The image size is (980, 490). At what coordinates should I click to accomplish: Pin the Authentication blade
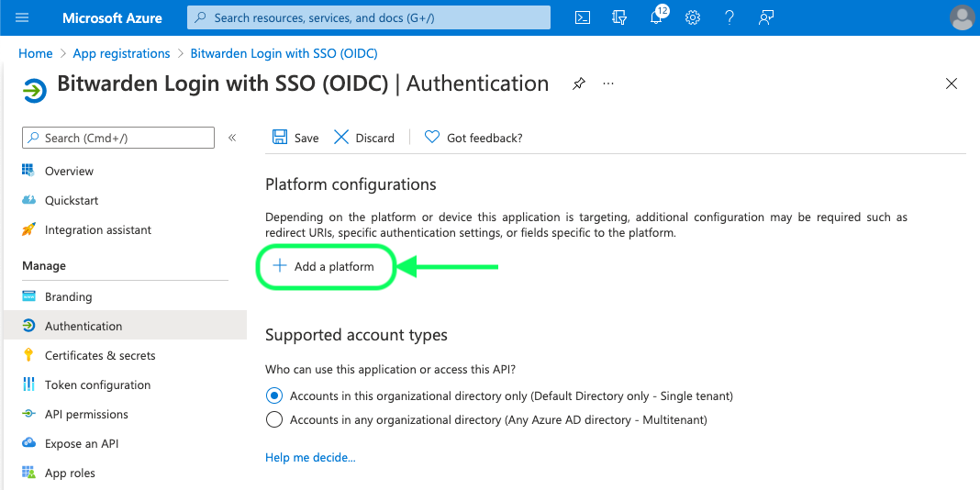tap(579, 84)
